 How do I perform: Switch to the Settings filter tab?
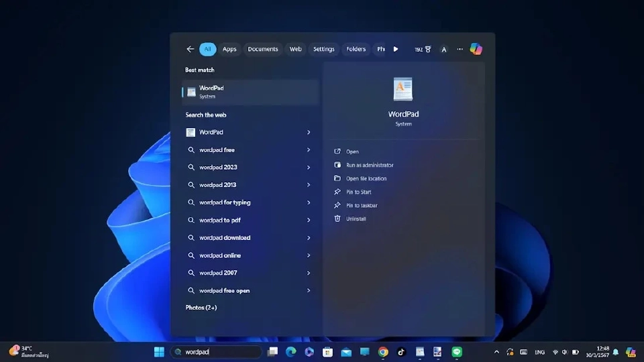[x=324, y=49]
